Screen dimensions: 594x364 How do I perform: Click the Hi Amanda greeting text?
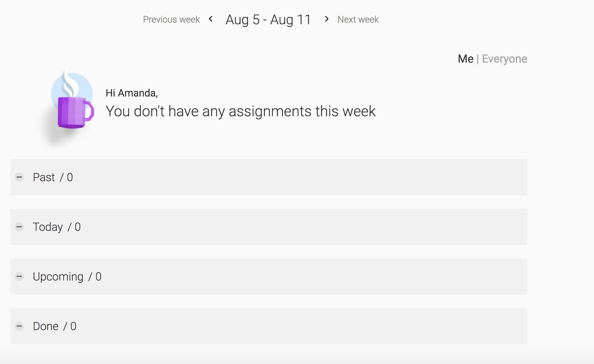tap(132, 93)
